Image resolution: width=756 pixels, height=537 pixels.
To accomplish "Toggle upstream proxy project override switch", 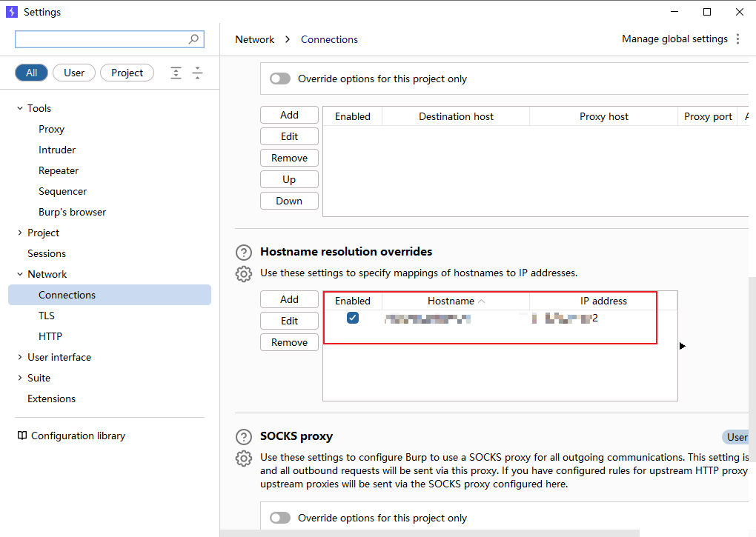I will pyautogui.click(x=280, y=79).
